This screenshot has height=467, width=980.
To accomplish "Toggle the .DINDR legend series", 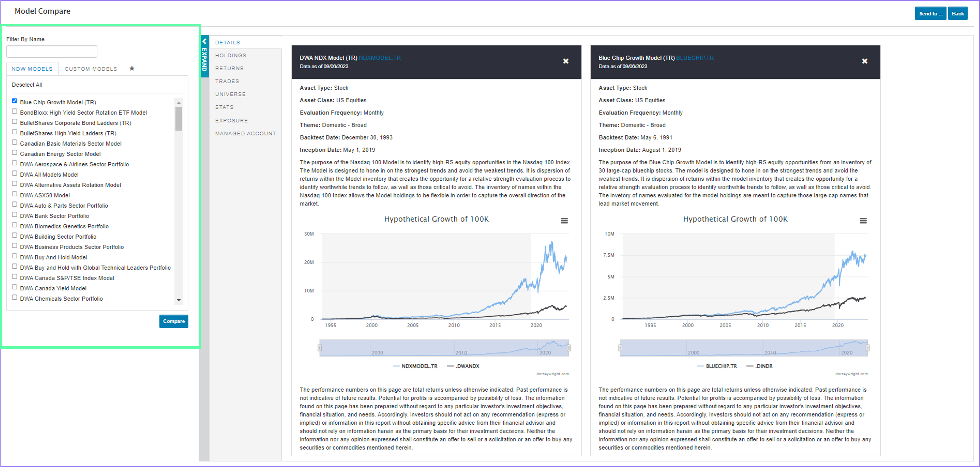I will (759, 366).
